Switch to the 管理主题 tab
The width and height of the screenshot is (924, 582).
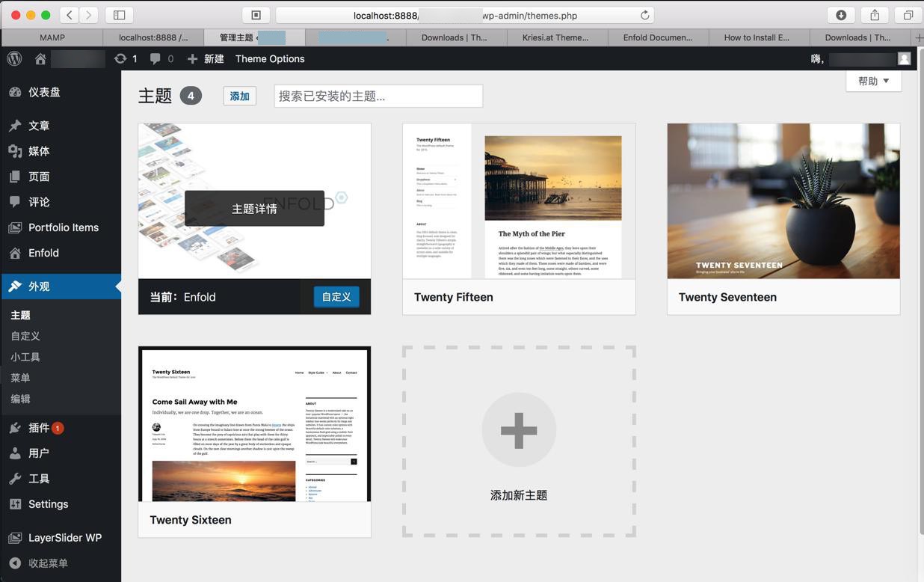[254, 37]
